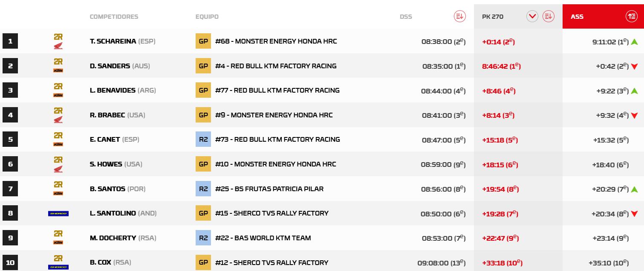Click the sort icon in DSS column
644x271 pixels.
pos(459,17)
